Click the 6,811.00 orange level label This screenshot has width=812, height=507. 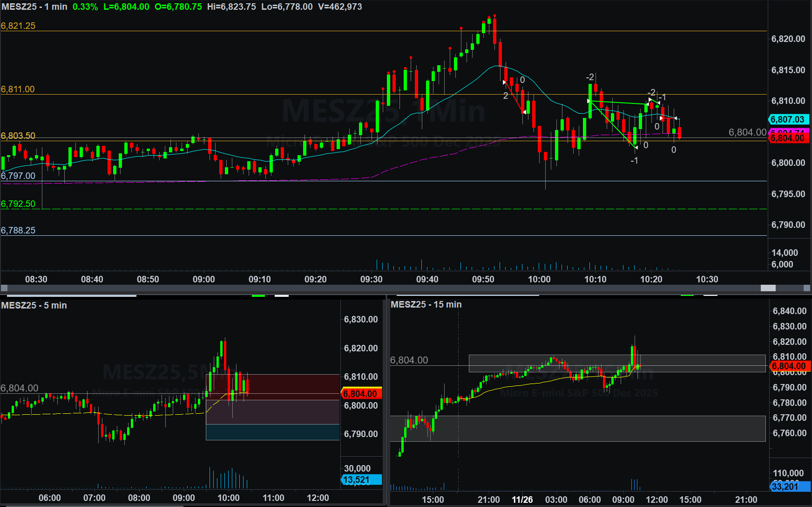(x=18, y=89)
